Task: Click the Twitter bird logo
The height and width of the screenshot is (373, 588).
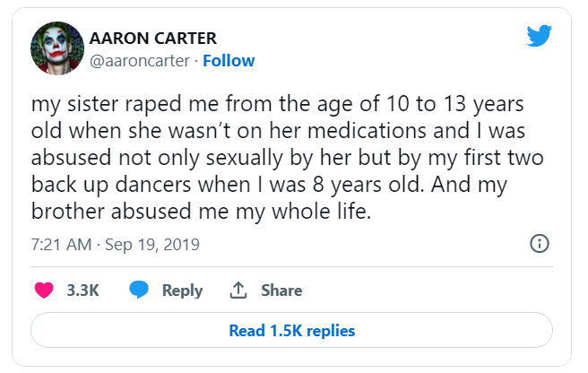Action: tap(539, 36)
